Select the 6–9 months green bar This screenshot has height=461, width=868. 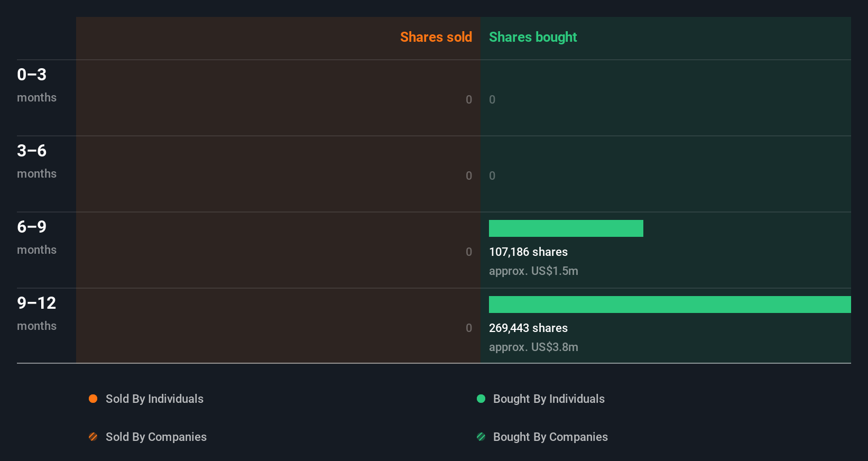[566, 228]
